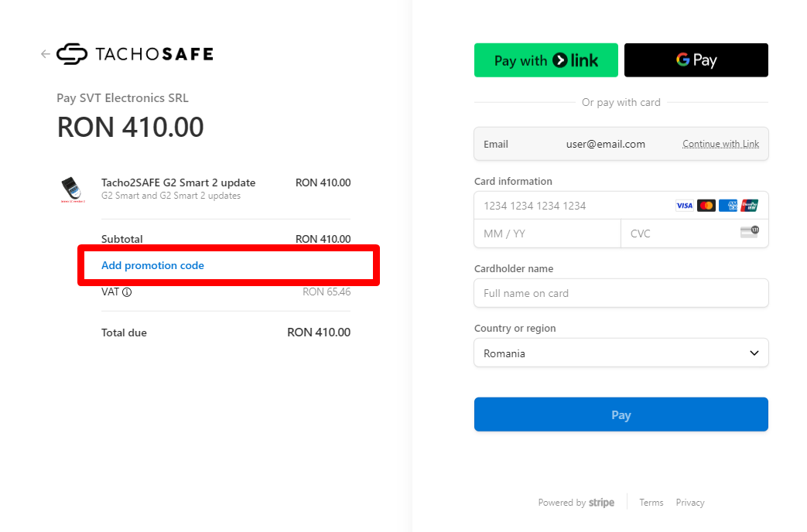The width and height of the screenshot is (807, 532).
Task: Click the CVC card hint icon
Action: (749, 232)
